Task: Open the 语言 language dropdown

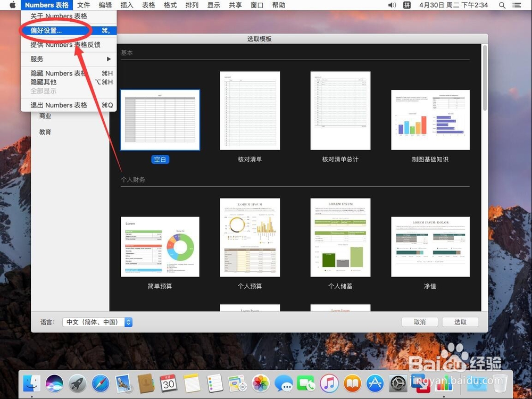Action: point(97,322)
